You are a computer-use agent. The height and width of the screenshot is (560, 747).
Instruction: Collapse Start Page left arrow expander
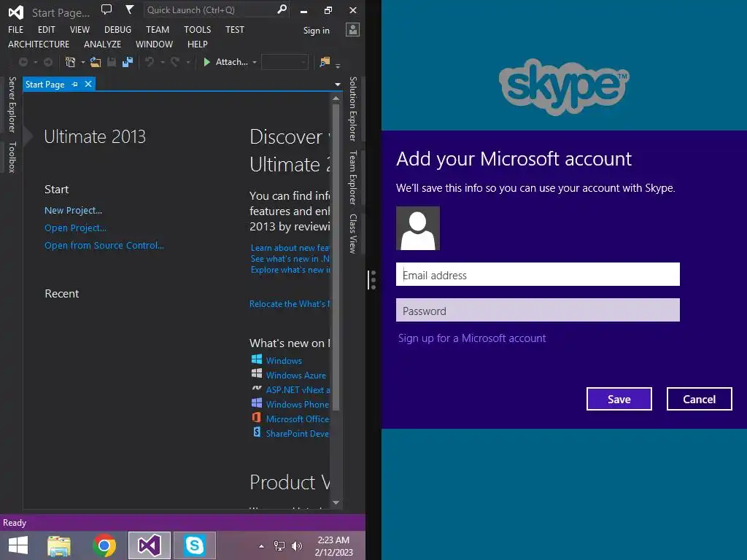28,136
